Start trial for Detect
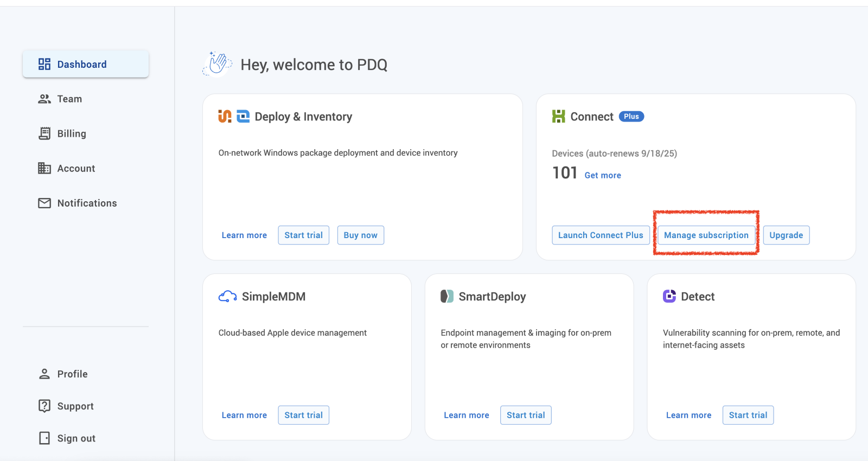This screenshot has width=868, height=461. (748, 415)
